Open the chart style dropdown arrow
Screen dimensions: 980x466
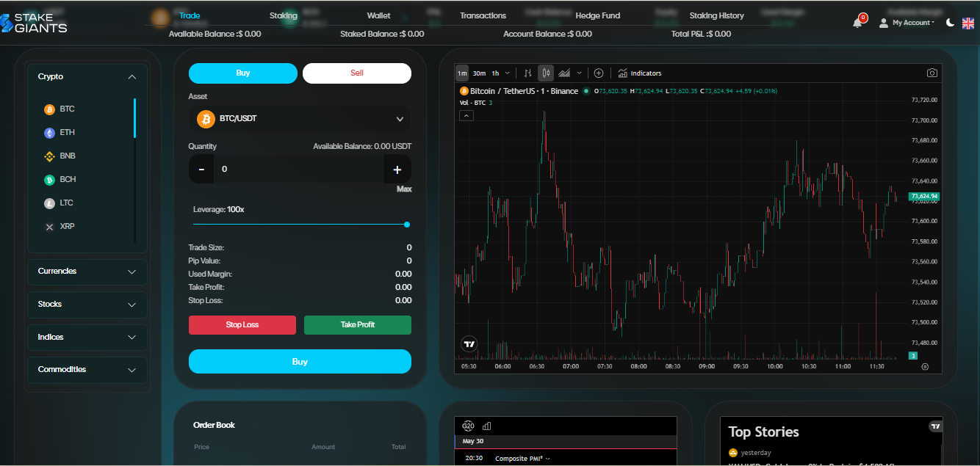tap(579, 73)
